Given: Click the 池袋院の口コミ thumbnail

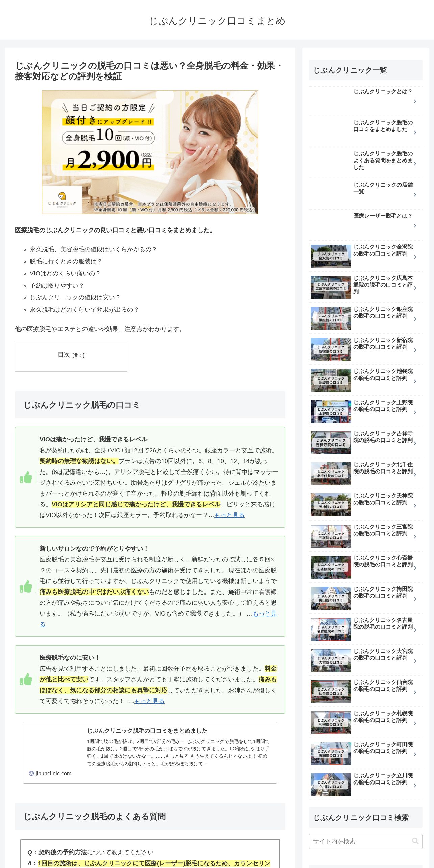Looking at the screenshot, I should (x=331, y=381).
